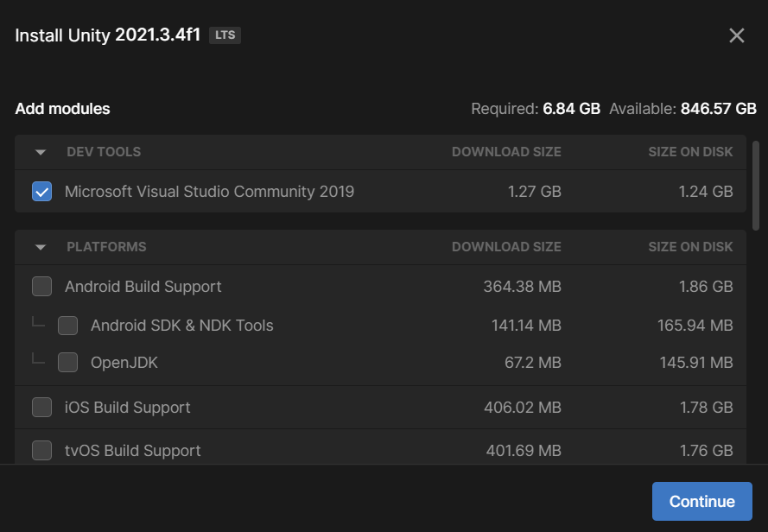
Task: Click the Add modules heading
Action: 62,109
